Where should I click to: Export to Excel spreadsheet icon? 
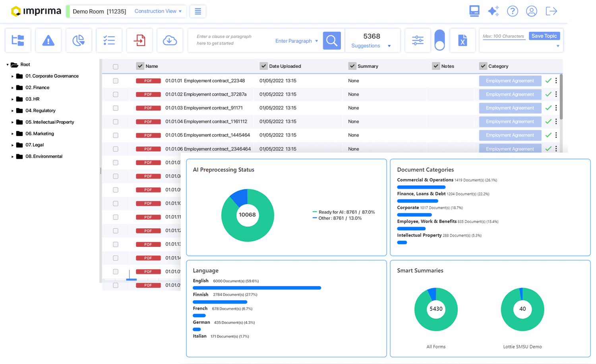(x=462, y=40)
